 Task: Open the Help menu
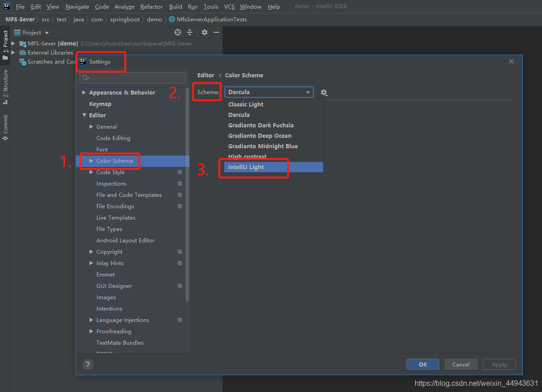tap(274, 6)
